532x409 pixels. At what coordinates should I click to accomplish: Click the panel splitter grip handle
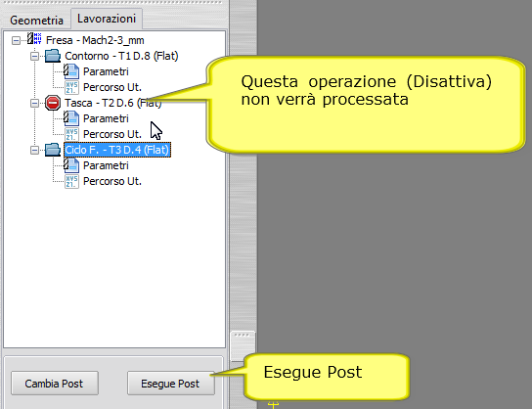[243, 345]
